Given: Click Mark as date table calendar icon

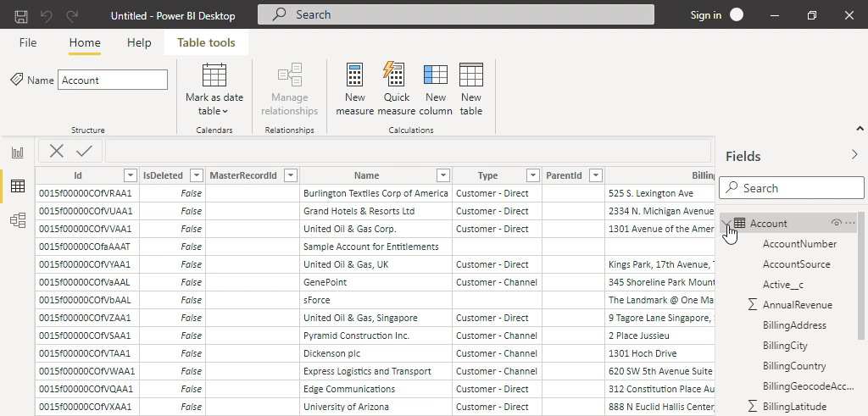Looking at the screenshot, I should 214,75.
